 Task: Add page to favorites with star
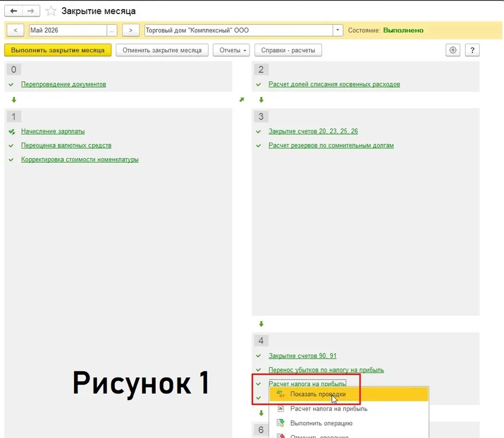(x=51, y=11)
